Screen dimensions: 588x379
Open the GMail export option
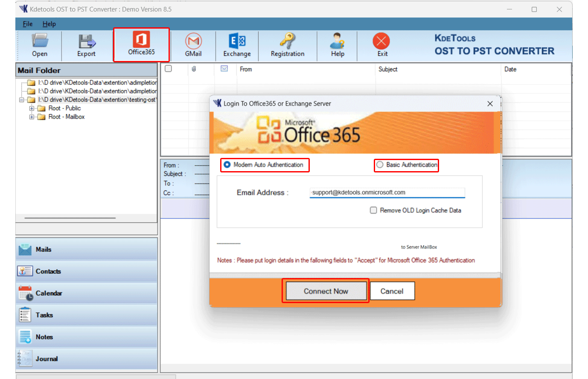coord(193,44)
